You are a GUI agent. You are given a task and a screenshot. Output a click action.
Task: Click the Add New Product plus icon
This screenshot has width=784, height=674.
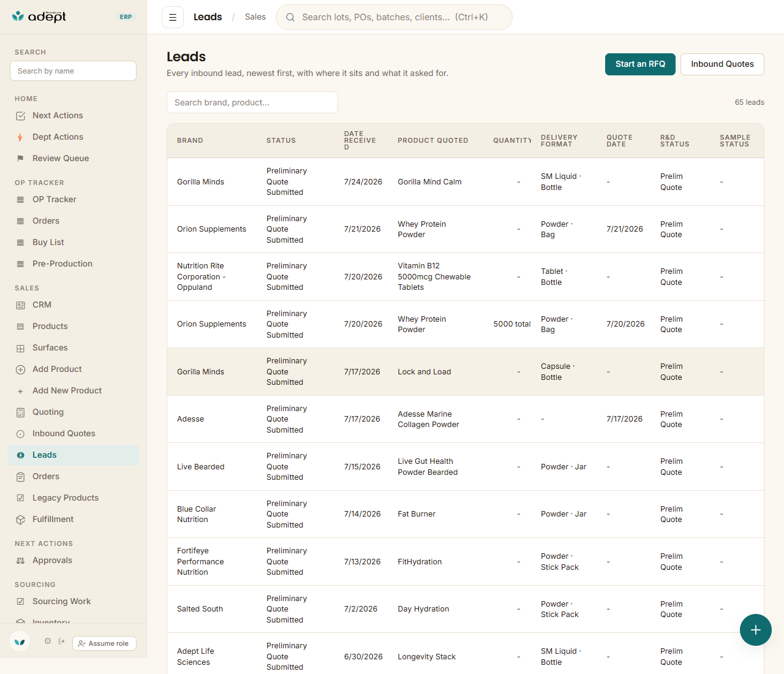pos(20,391)
